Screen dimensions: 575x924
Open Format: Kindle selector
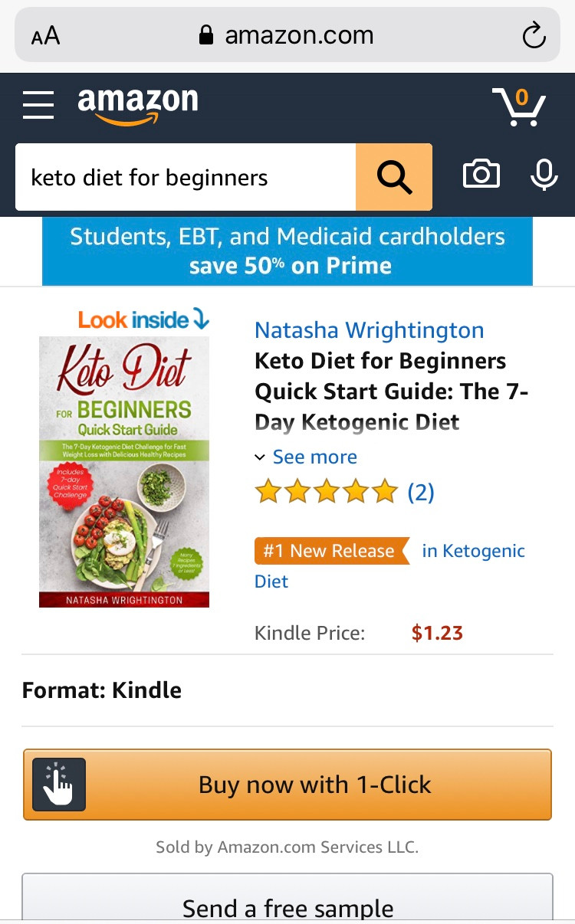287,690
